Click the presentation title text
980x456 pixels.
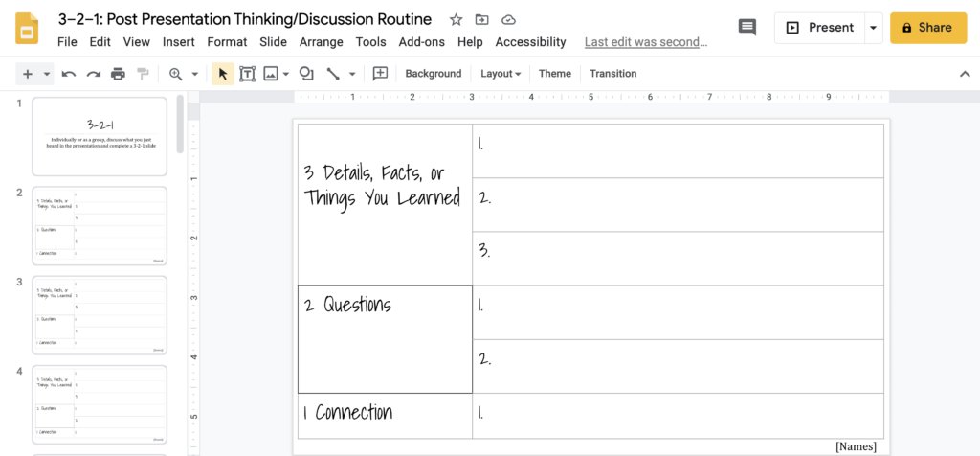pos(245,19)
